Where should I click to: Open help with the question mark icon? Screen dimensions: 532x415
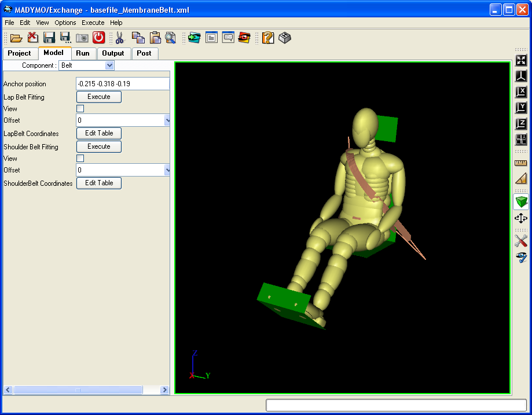click(267, 38)
